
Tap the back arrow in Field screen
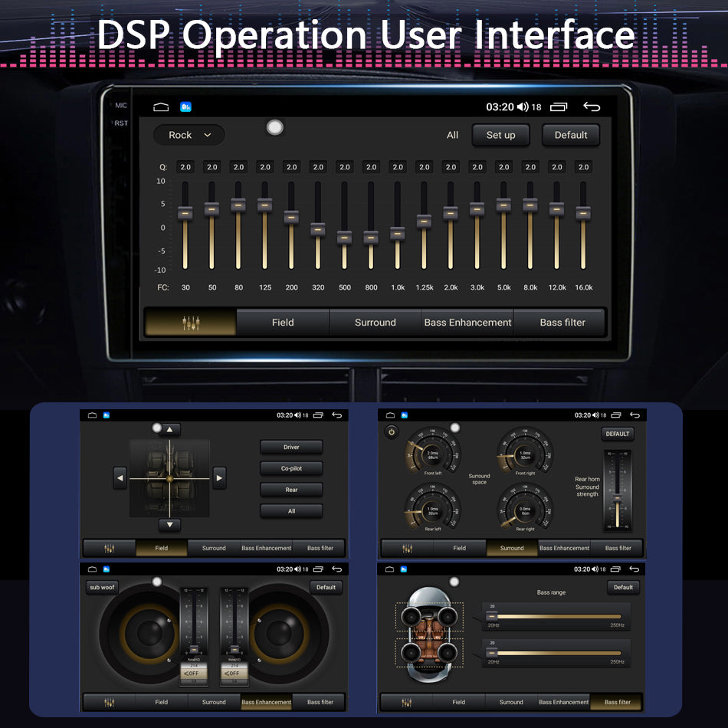click(x=337, y=415)
